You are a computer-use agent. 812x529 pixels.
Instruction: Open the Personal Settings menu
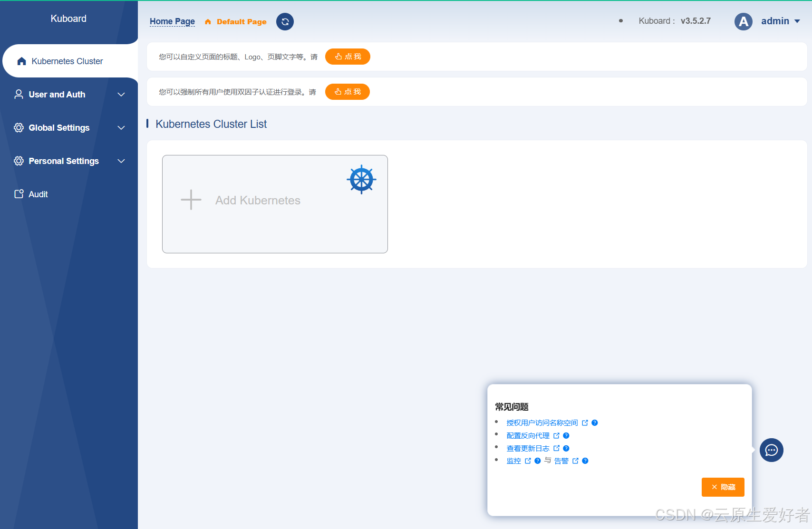pos(69,161)
